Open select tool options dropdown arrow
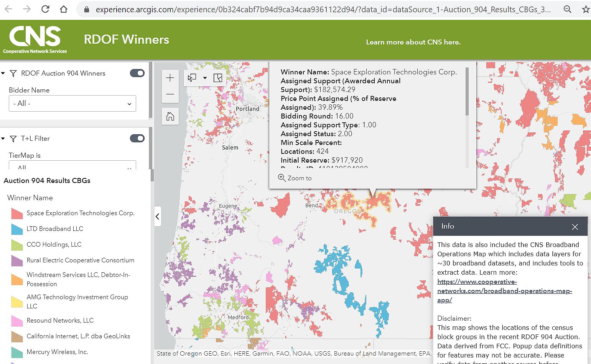Image resolution: width=591 pixels, height=364 pixels. (205, 78)
